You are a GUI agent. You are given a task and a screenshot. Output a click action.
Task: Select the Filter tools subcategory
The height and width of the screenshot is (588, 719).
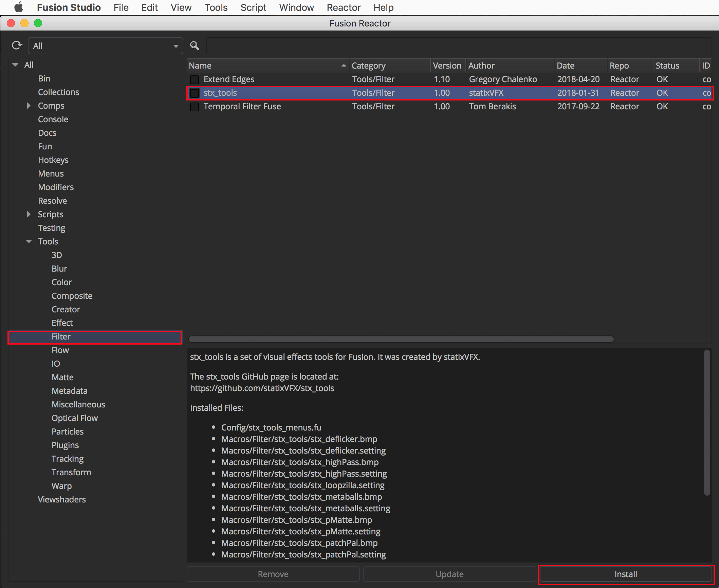(61, 336)
